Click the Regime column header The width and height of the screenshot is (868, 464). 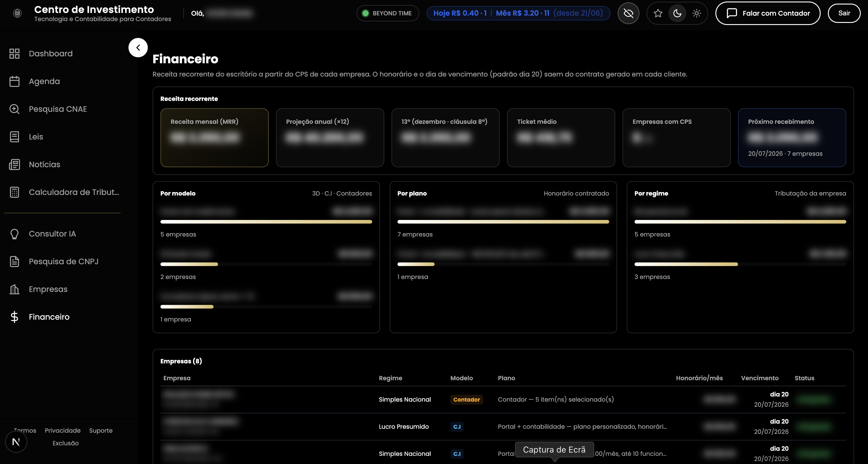(390, 378)
